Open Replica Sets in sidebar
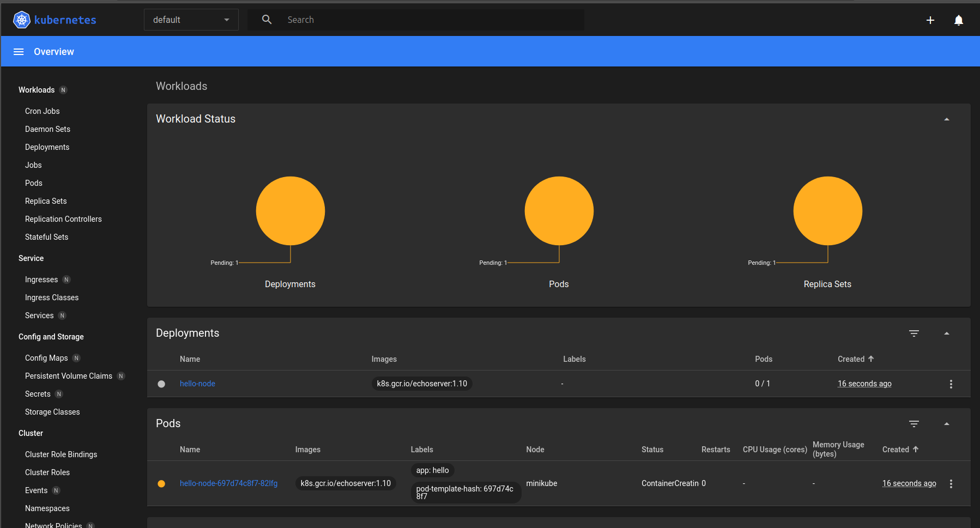 pyautogui.click(x=46, y=201)
